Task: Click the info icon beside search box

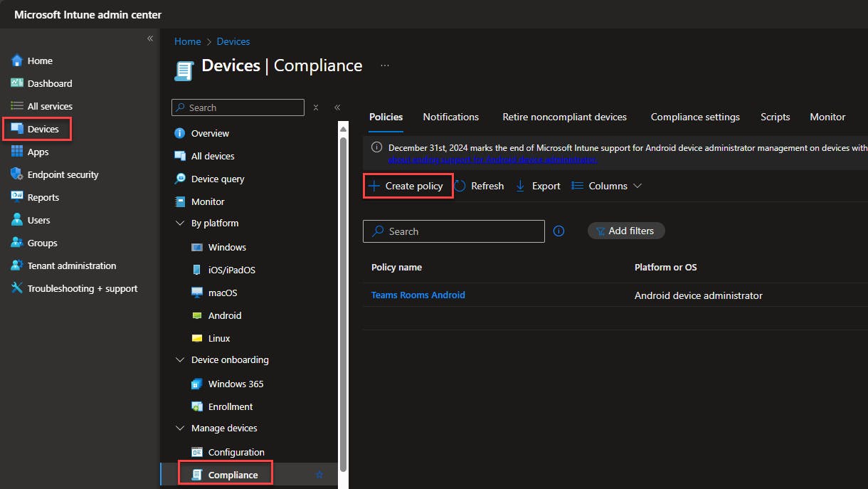Action: pos(559,231)
